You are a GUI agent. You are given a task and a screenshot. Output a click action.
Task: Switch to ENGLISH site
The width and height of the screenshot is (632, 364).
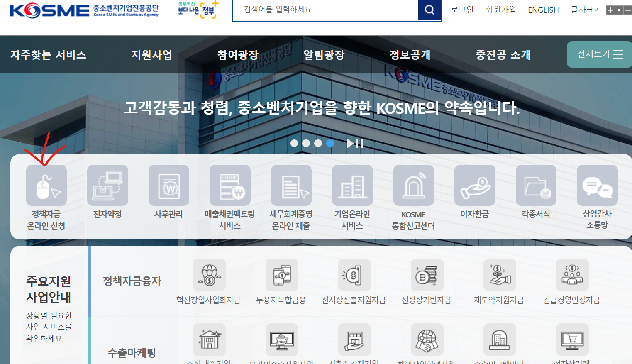pyautogui.click(x=543, y=10)
